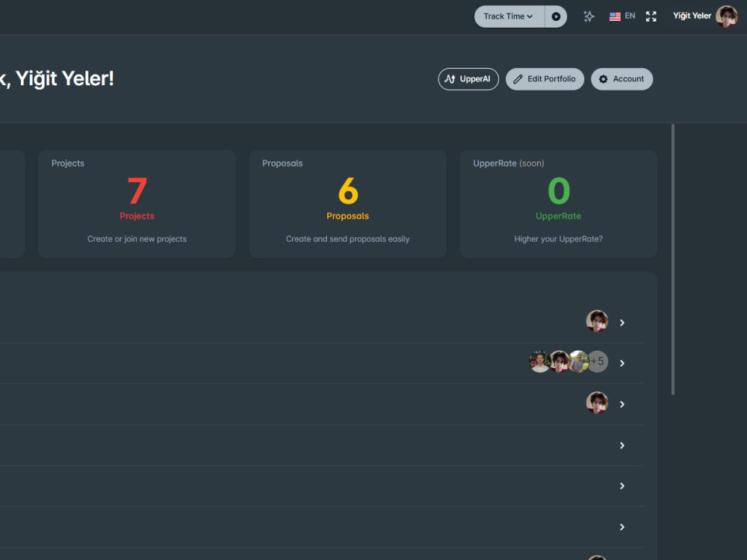Expand the sixth list row chevron

[622, 526]
